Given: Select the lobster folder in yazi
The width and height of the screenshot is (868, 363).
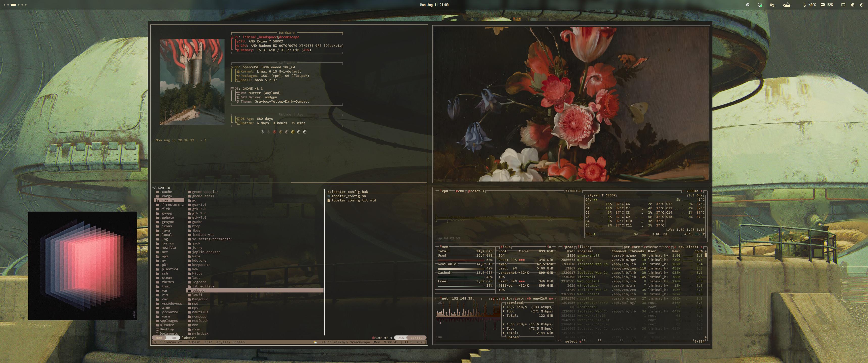Looking at the screenshot, I should pos(199,290).
